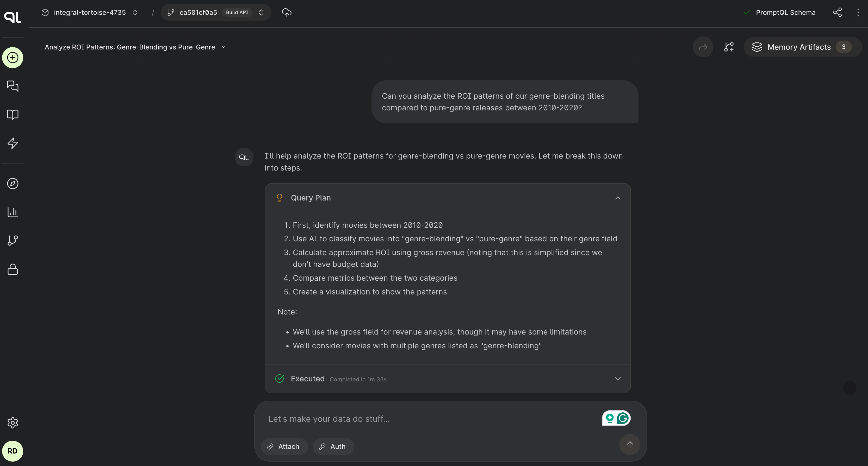
Task: Open the settings gear icon
Action: pos(13,423)
